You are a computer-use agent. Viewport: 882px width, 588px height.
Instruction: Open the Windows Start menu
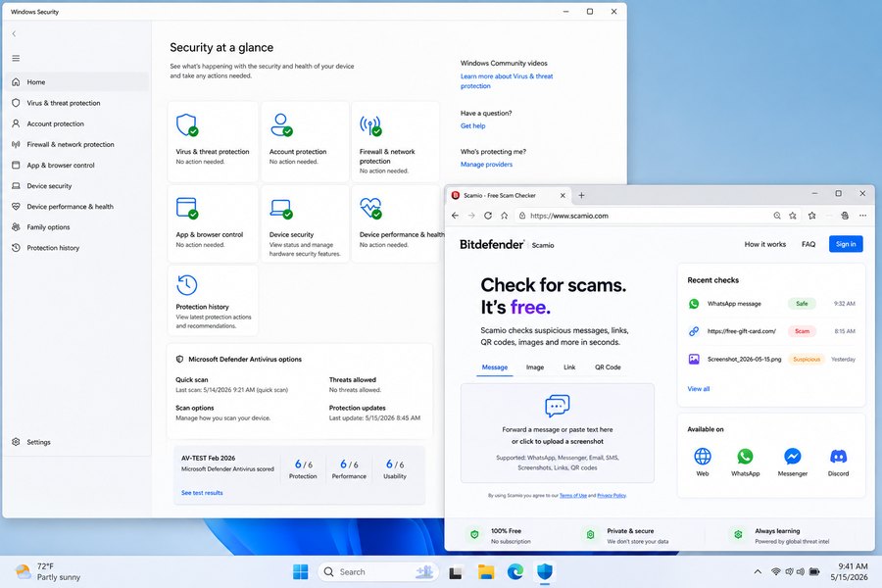(x=301, y=571)
